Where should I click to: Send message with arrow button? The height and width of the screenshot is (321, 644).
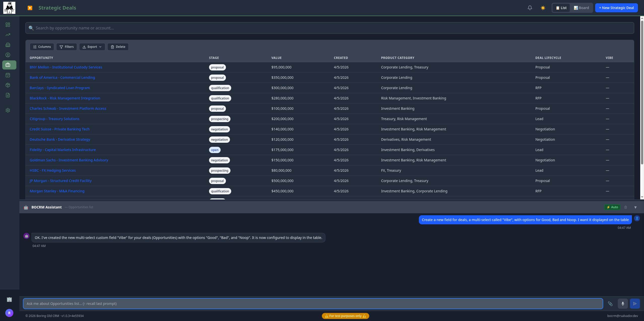(x=635, y=304)
